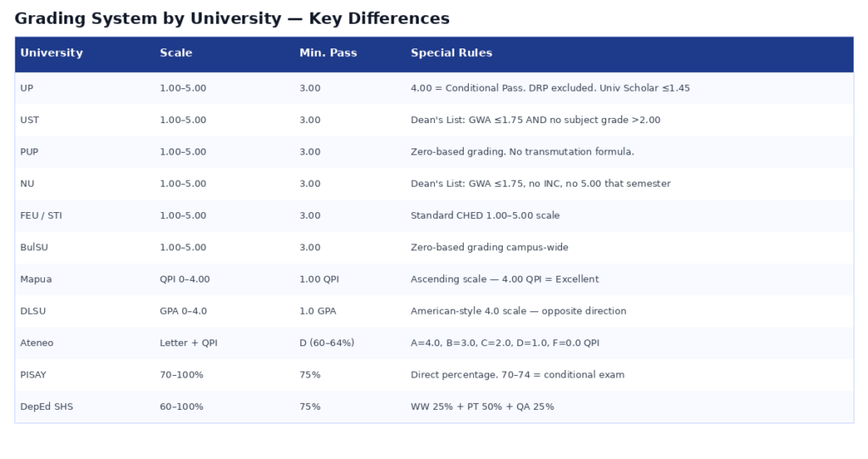This screenshot has height=459, width=868.
Task: Click PISAY's 70–100% scale cell
Action: coord(181,375)
